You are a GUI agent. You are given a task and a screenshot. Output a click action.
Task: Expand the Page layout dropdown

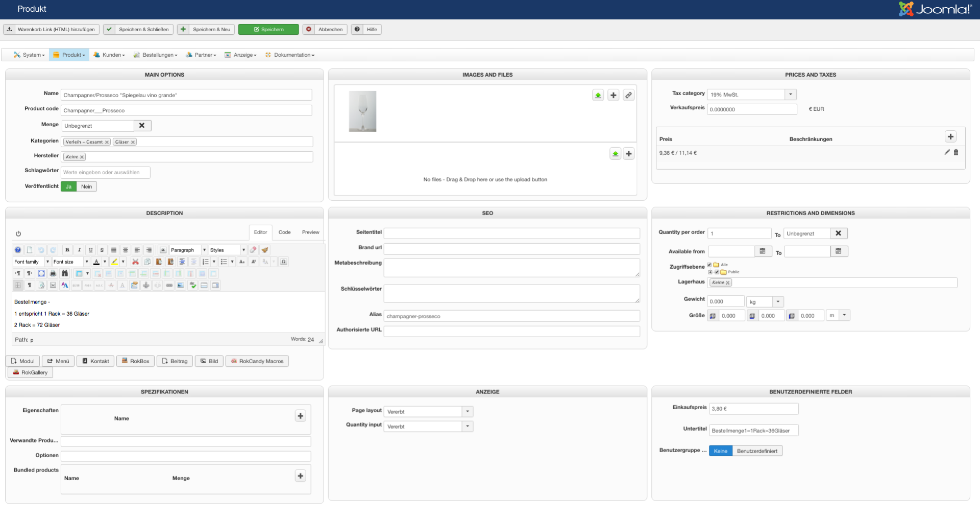coord(468,412)
